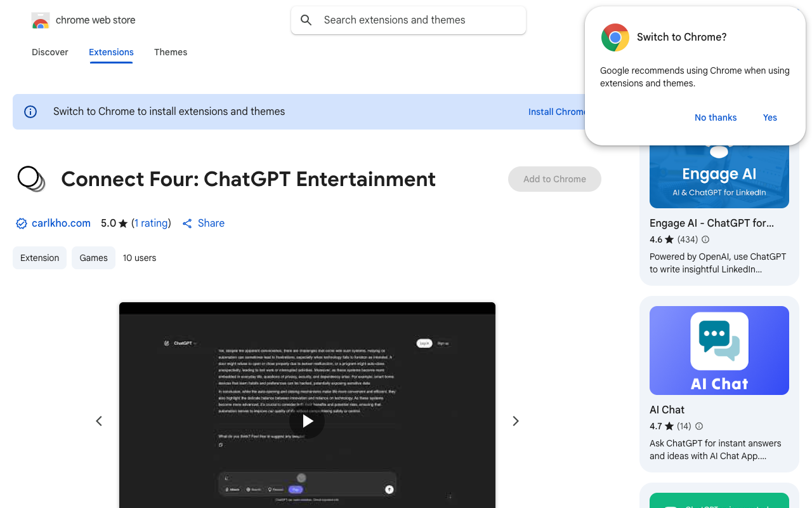Click the verified publisher badge icon
Image resolution: width=812 pixels, height=508 pixels.
click(x=21, y=224)
